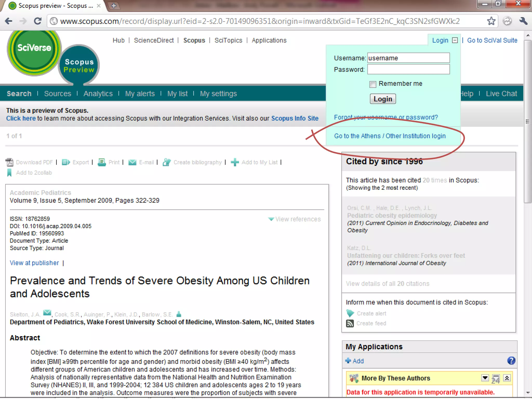Click the browser forward arrow
The image size is (532, 399).
point(23,21)
